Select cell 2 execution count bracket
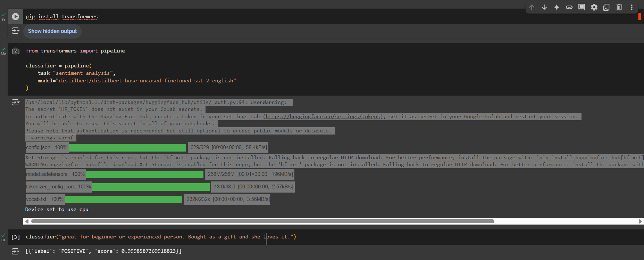Screen dimensions: 644x260 click(x=16, y=51)
